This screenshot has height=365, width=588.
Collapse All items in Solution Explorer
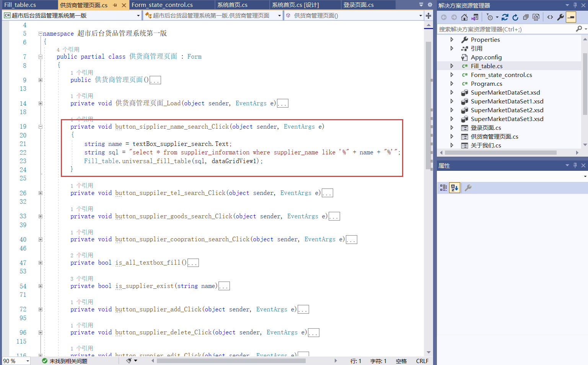[526, 17]
